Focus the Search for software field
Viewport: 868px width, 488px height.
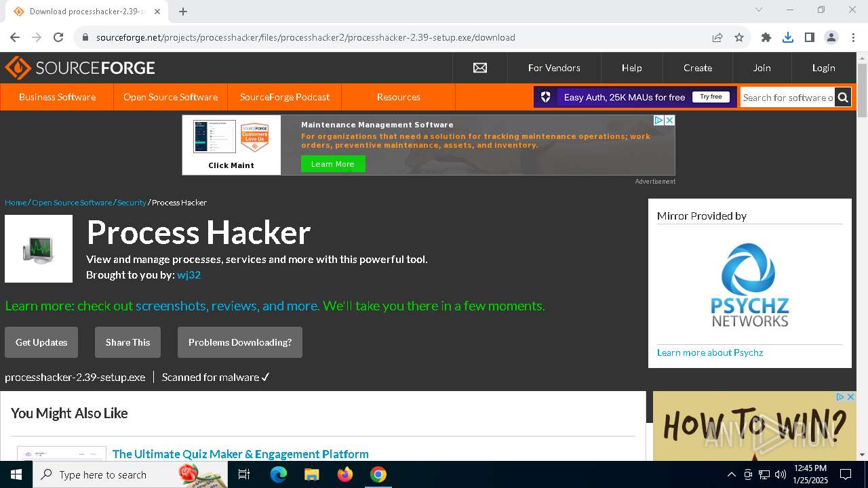tap(787, 98)
